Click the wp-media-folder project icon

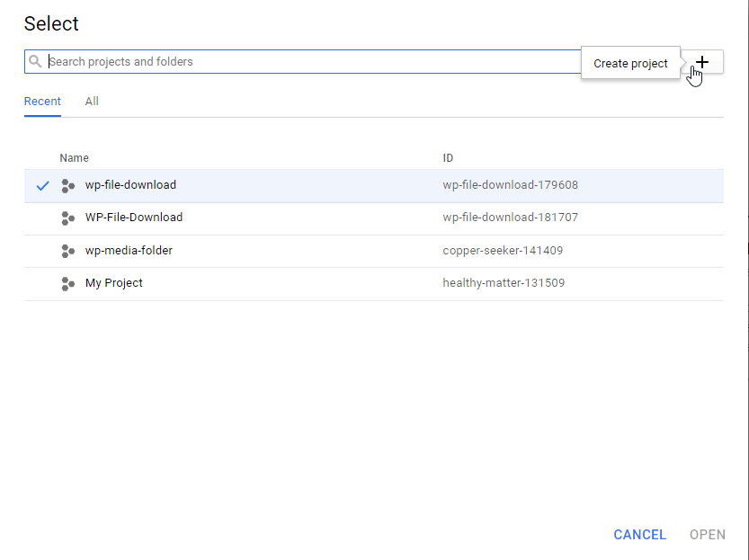click(x=67, y=251)
